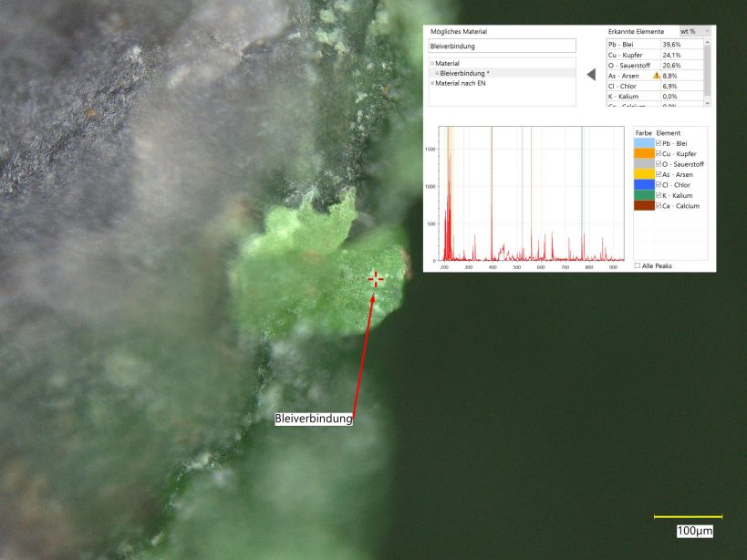
Task: Click the 6,9% value cell
Action: coord(682,87)
